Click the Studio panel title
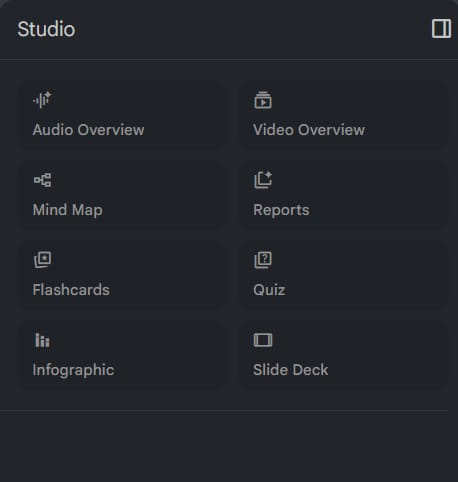Screen dimensions: 458x482 pyautogui.click(x=46, y=29)
